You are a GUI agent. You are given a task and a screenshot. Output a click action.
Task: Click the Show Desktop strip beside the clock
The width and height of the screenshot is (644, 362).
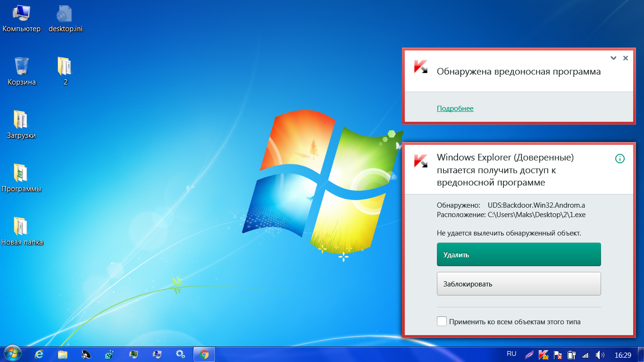click(x=640, y=354)
